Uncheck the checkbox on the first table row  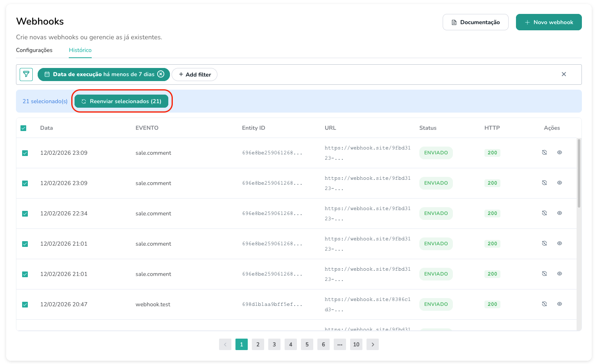click(25, 153)
